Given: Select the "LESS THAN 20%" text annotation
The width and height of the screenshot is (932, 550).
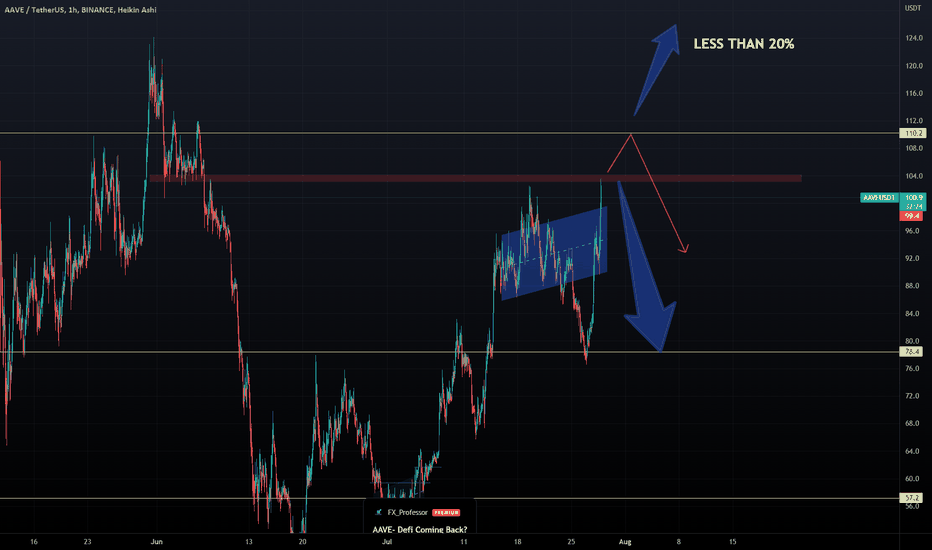Looking at the screenshot, I should (744, 43).
